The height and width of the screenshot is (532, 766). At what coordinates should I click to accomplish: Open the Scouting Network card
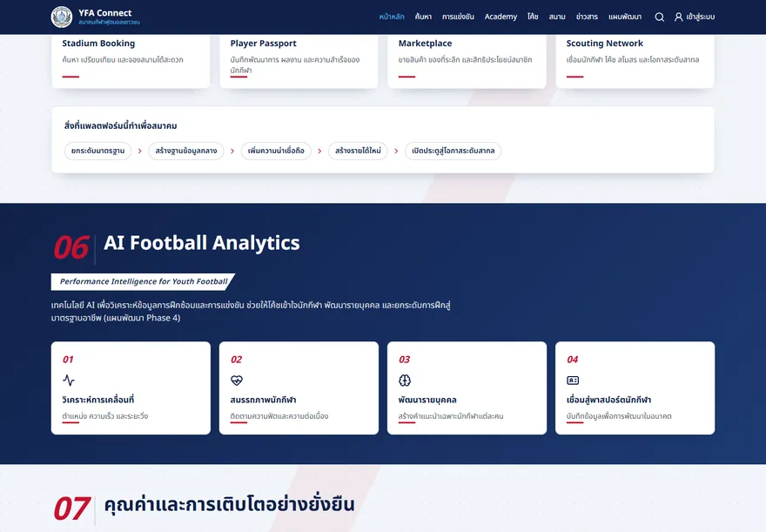pyautogui.click(x=635, y=61)
